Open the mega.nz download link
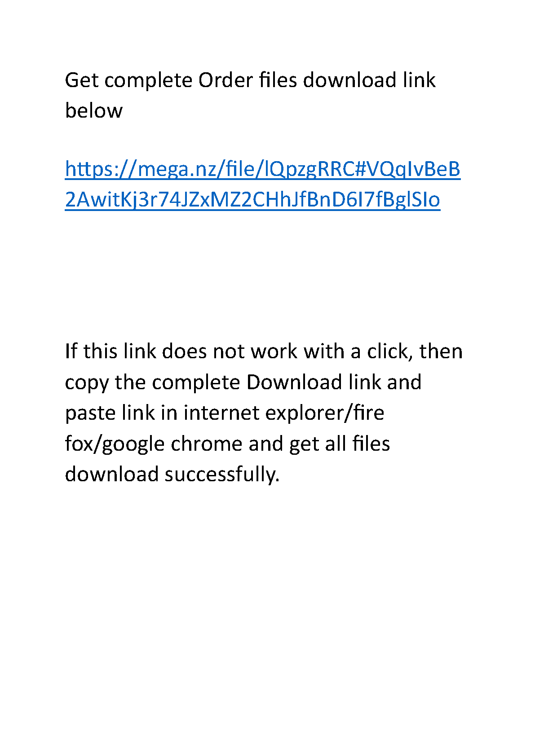The width and height of the screenshot is (535, 756). tap(263, 185)
